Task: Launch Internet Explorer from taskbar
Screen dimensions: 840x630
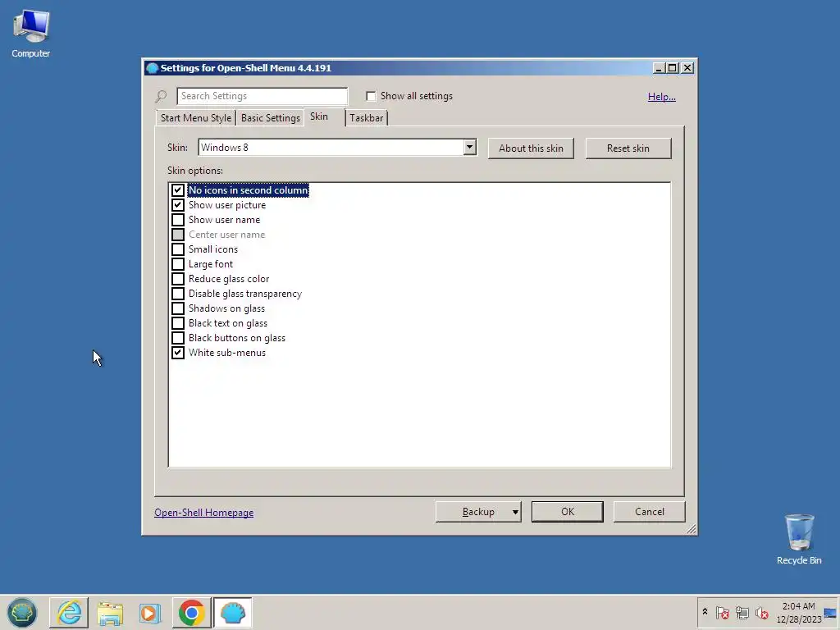Action: tap(69, 612)
